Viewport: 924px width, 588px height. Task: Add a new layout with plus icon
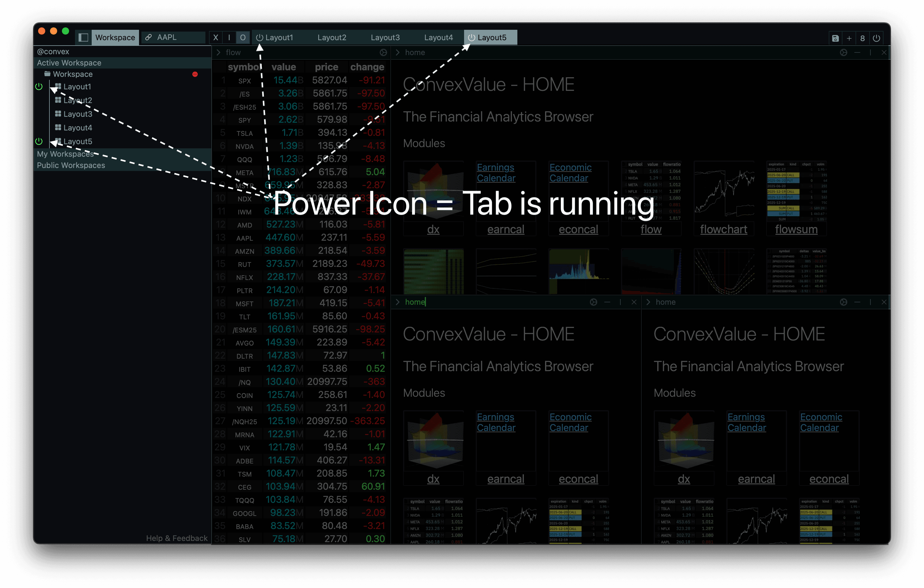tap(849, 38)
